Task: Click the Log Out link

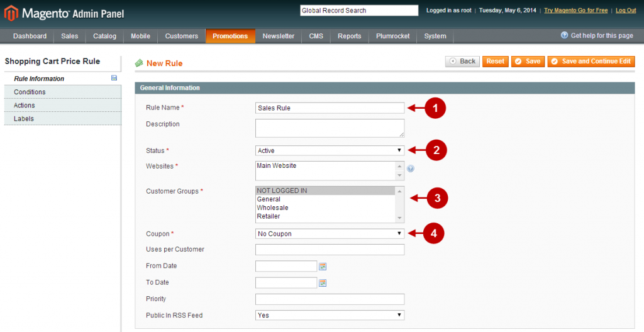Action: (626, 10)
